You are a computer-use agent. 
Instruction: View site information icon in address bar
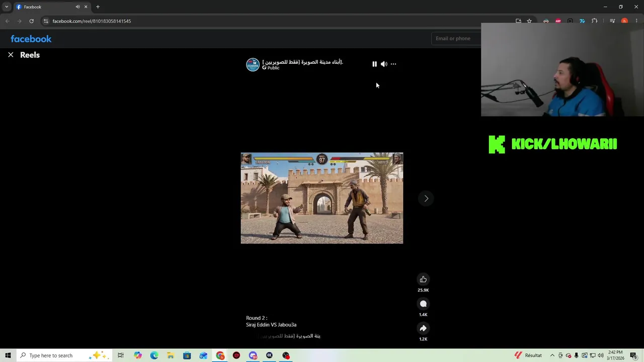pos(46,21)
